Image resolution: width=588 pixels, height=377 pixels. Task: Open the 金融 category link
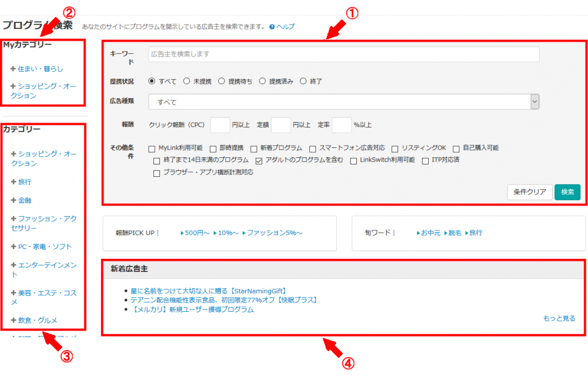click(x=25, y=200)
